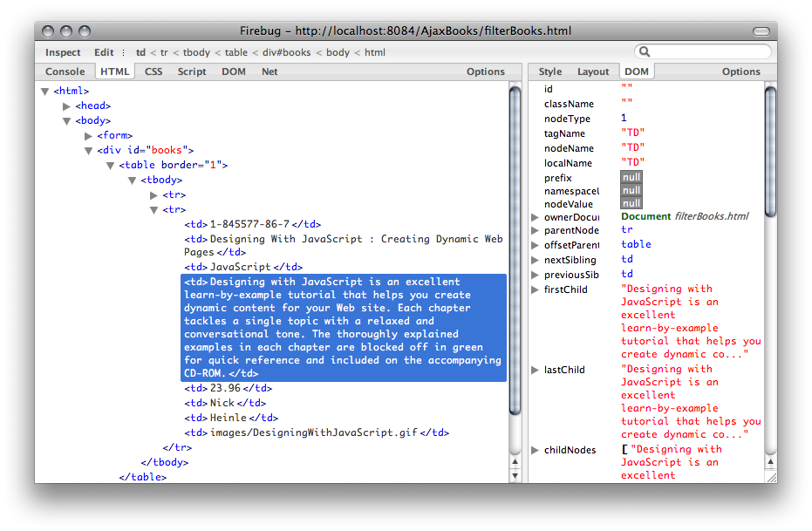Open the CSS tab

[x=154, y=71]
